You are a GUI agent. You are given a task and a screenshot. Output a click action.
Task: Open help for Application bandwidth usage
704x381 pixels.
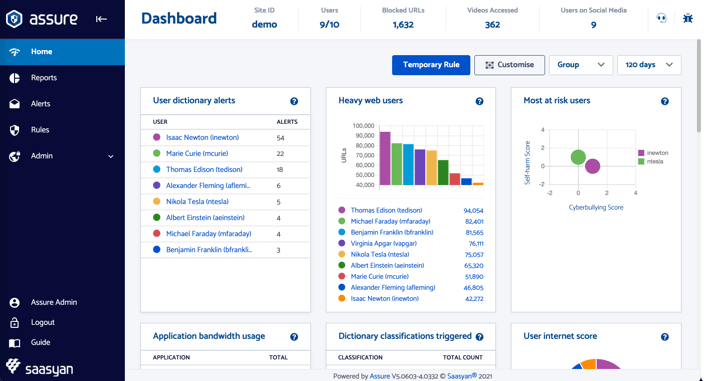[294, 337]
